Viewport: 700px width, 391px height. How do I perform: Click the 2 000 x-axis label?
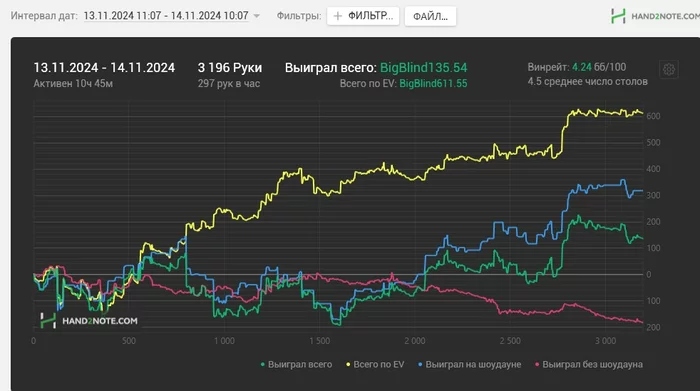click(x=415, y=341)
